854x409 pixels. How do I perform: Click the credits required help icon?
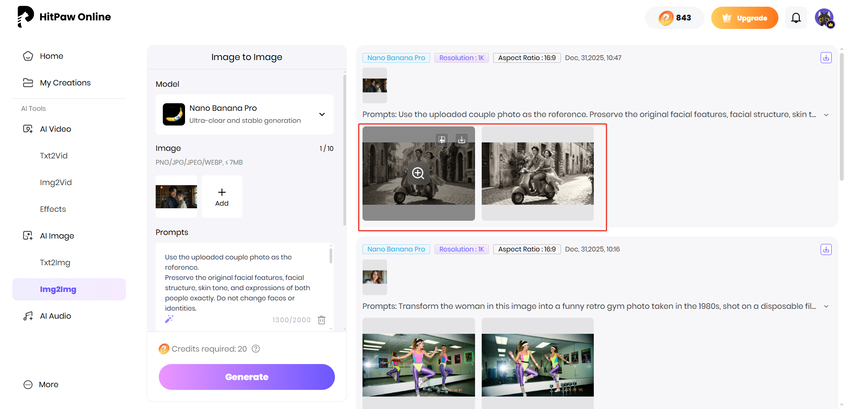[256, 349]
